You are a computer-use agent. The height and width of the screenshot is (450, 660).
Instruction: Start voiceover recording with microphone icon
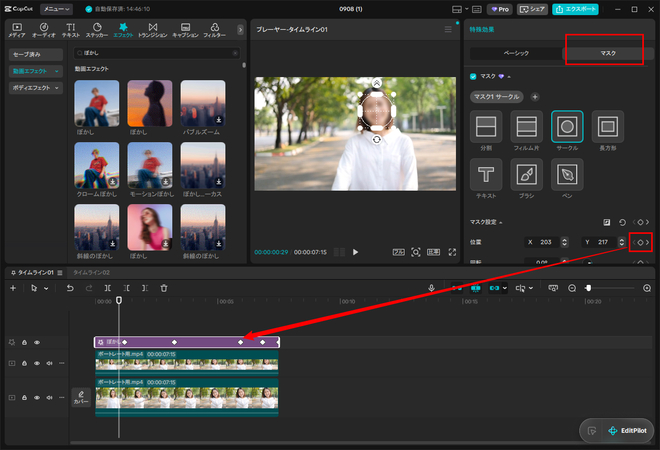431,288
